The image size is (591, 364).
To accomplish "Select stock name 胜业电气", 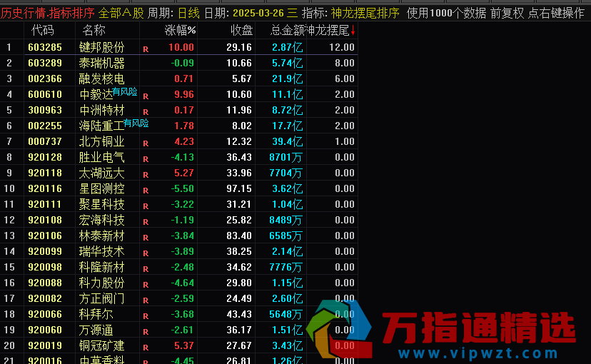I will [102, 158].
